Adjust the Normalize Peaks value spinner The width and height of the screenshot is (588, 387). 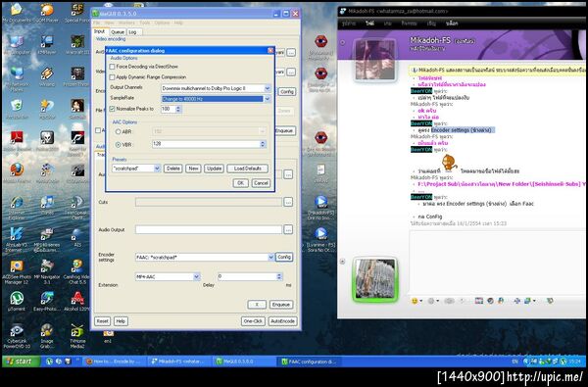coord(178,109)
